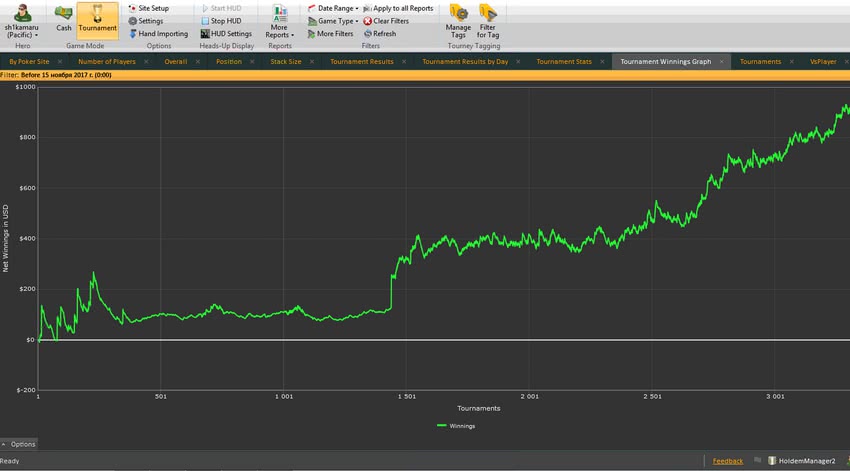
Task: Open Tournament Results by Day tab
Action: [465, 62]
